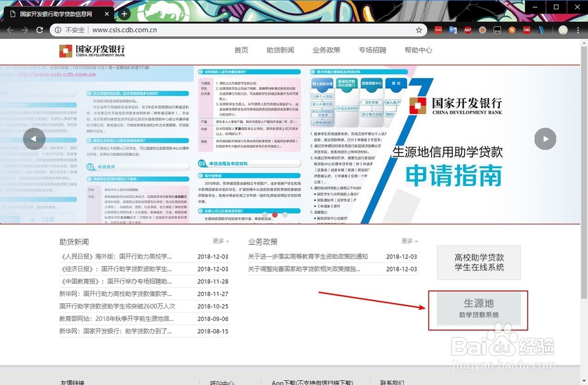Screen dimensions: 588x385
Task: Click the previous slide arrow on carousel
Action: pyautogui.click(x=34, y=139)
